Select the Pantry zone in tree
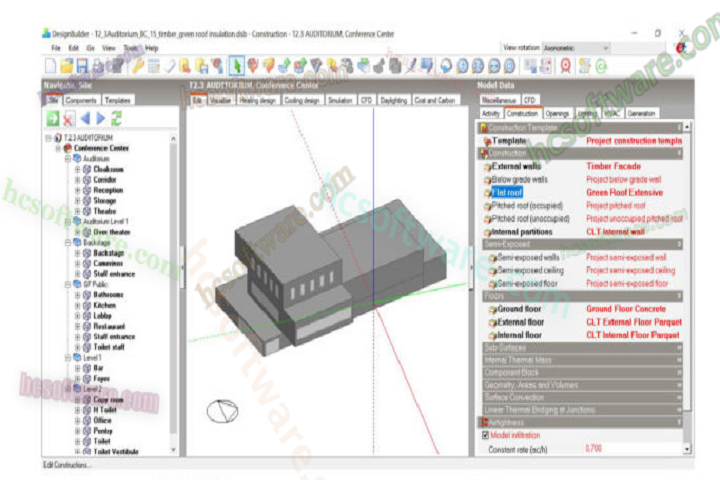The height and width of the screenshot is (480, 720). point(103,431)
